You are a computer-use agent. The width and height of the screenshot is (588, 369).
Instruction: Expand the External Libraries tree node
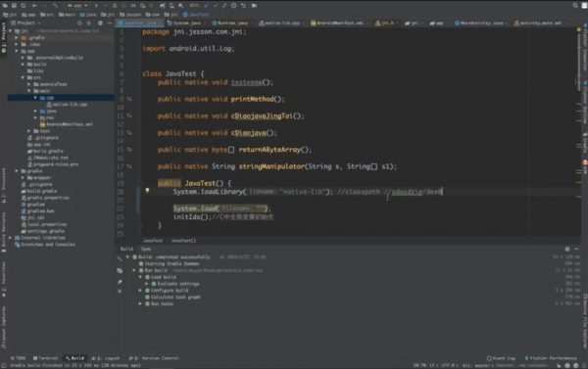click(x=11, y=238)
